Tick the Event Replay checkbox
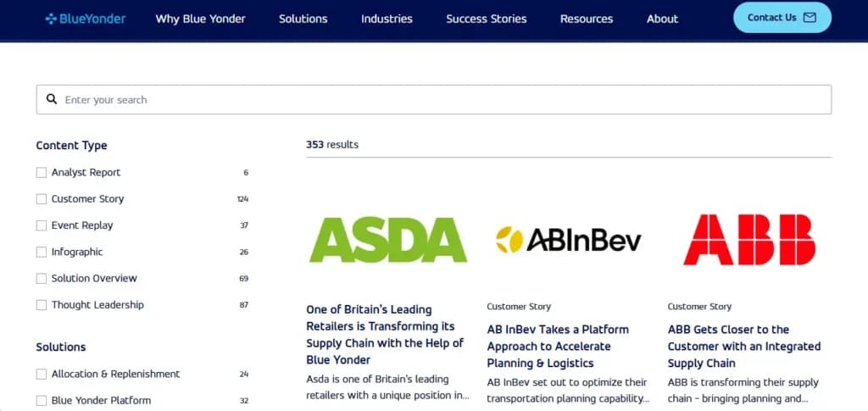868x411 pixels. tap(42, 225)
